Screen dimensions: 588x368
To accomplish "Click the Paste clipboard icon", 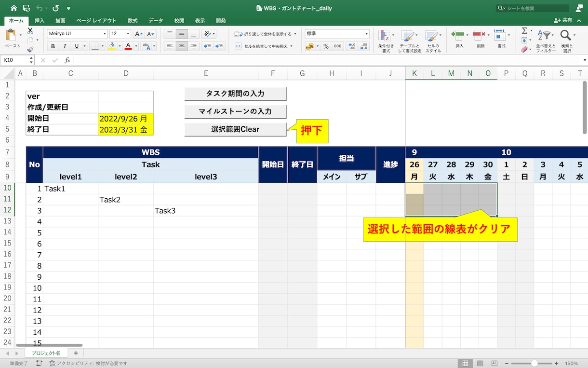I will [x=11, y=36].
